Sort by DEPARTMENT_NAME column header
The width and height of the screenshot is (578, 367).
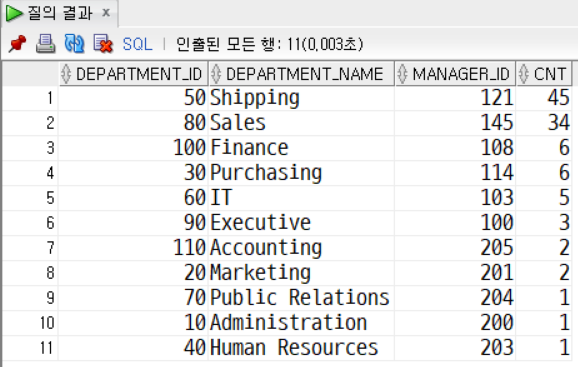point(302,74)
